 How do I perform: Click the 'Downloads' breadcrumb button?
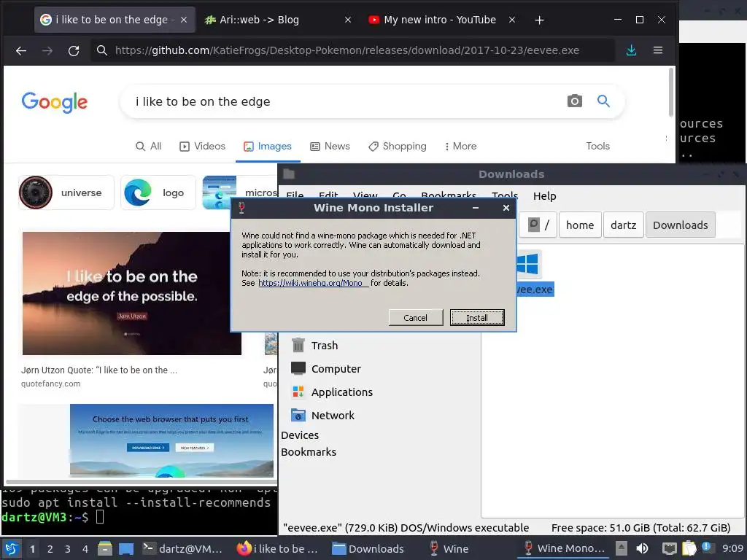pos(681,225)
